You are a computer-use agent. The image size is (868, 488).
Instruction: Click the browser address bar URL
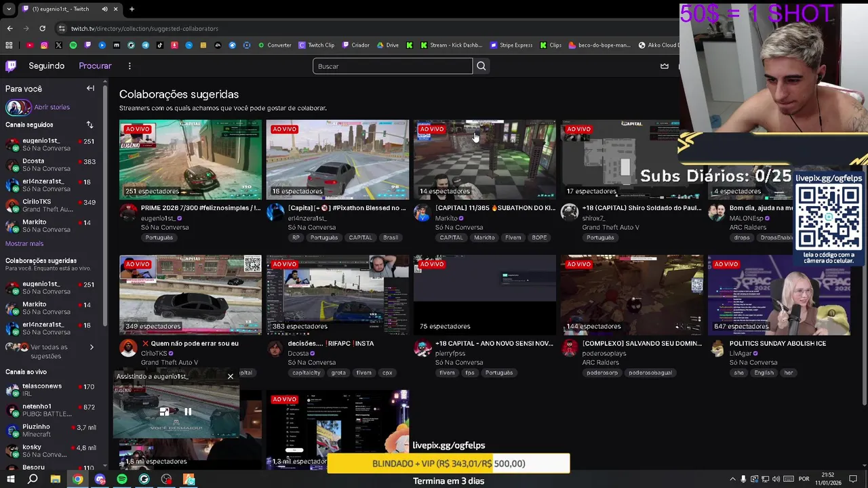(x=144, y=28)
